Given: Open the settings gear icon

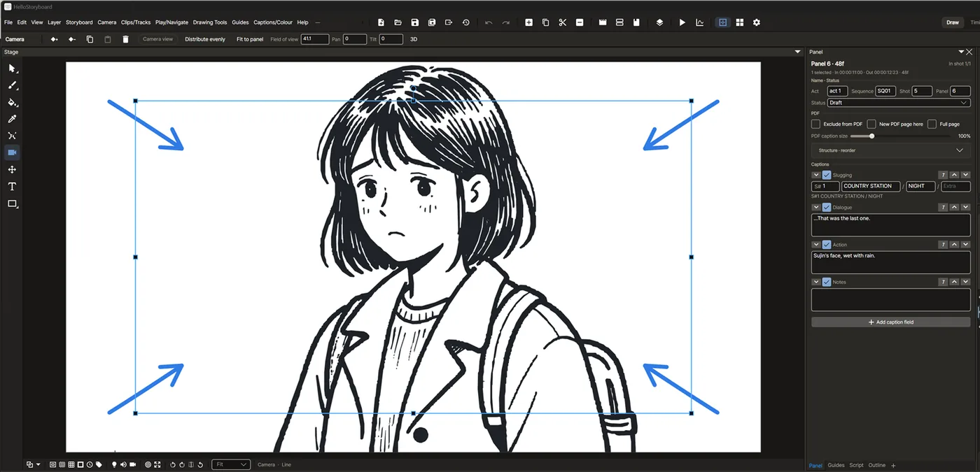Looking at the screenshot, I should click(756, 22).
